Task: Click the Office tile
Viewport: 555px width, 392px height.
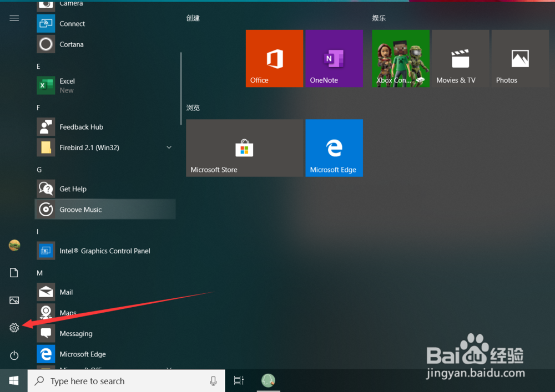Action: click(274, 58)
